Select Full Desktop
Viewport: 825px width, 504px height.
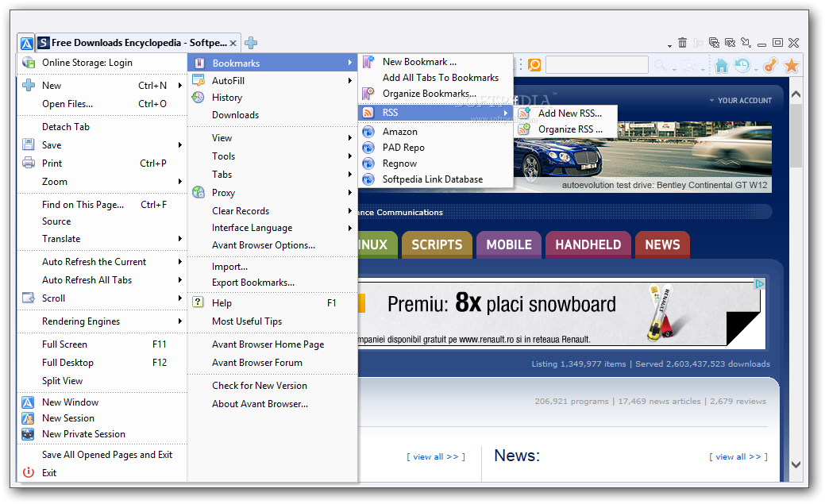(102, 363)
